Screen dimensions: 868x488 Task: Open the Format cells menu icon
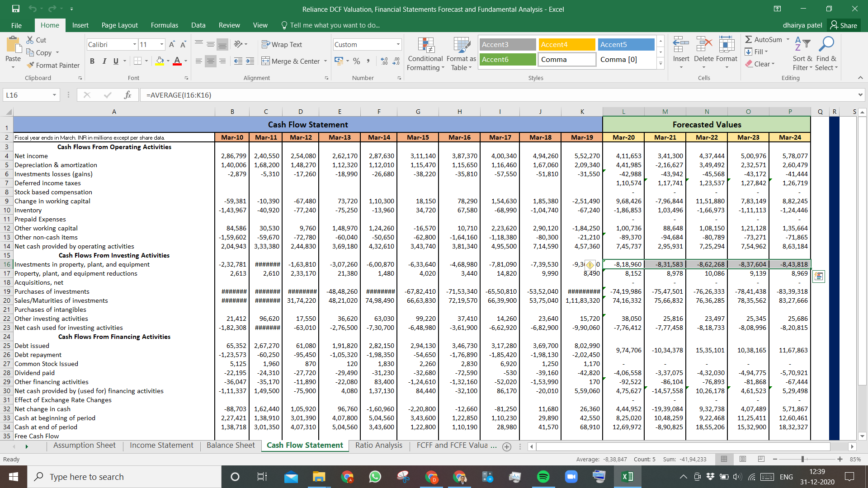(726, 45)
